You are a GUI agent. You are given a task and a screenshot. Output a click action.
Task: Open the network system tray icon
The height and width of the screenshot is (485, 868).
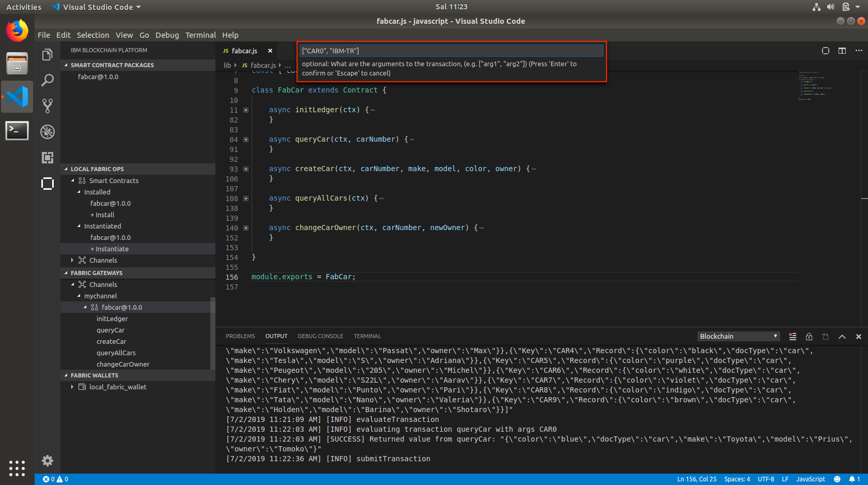point(816,7)
